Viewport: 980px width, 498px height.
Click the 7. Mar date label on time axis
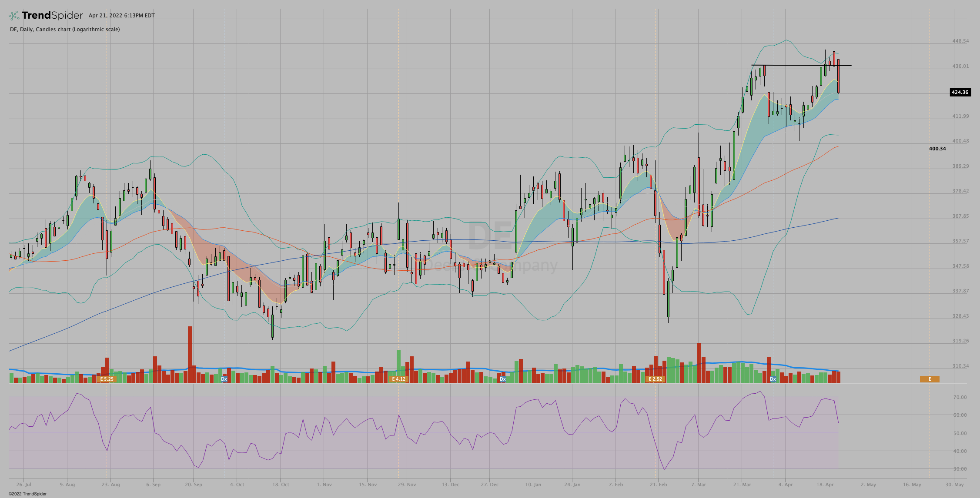point(699,485)
